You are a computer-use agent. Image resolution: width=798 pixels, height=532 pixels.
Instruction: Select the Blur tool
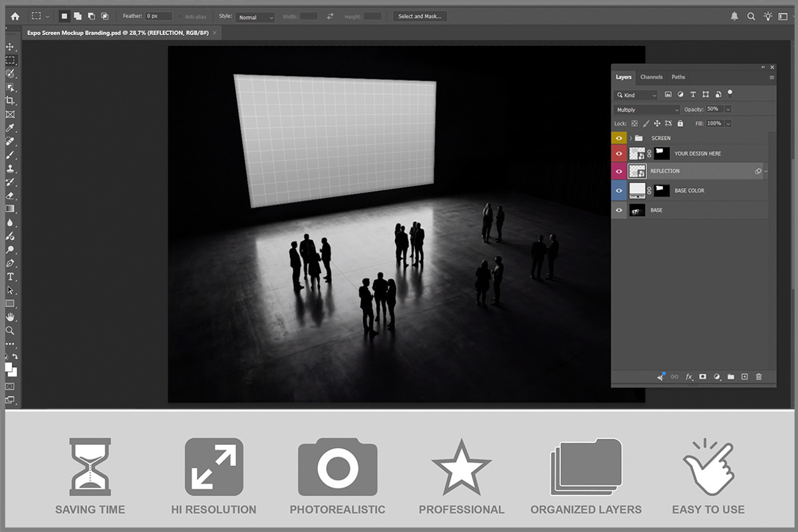[10, 222]
